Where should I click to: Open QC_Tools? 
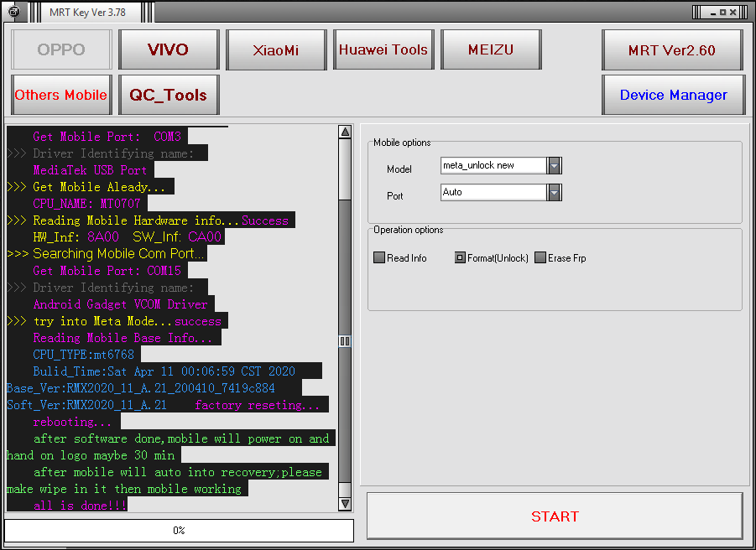(169, 95)
